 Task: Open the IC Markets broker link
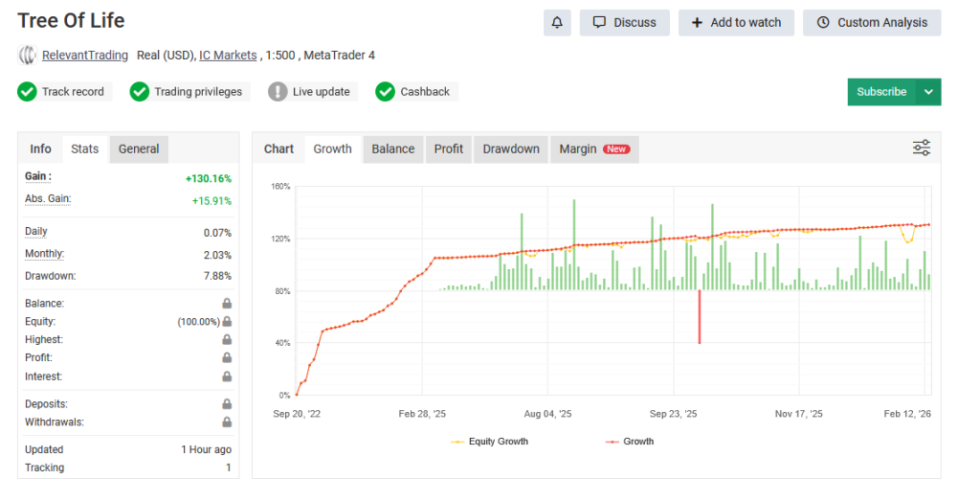[228, 56]
